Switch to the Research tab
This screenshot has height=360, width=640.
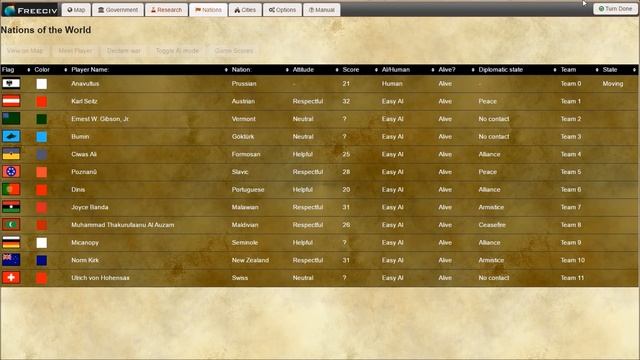(x=166, y=10)
